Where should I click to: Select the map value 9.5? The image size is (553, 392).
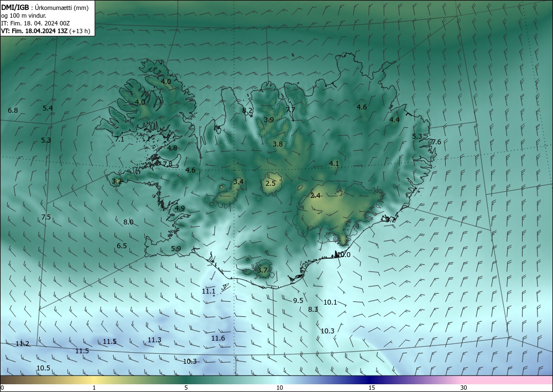(298, 301)
